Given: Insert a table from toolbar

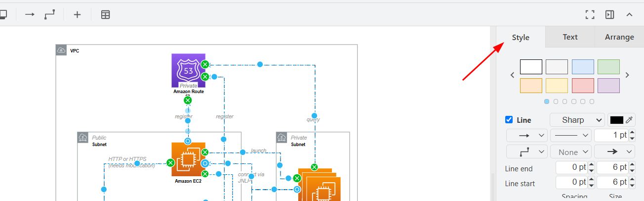Looking at the screenshot, I should point(105,15).
